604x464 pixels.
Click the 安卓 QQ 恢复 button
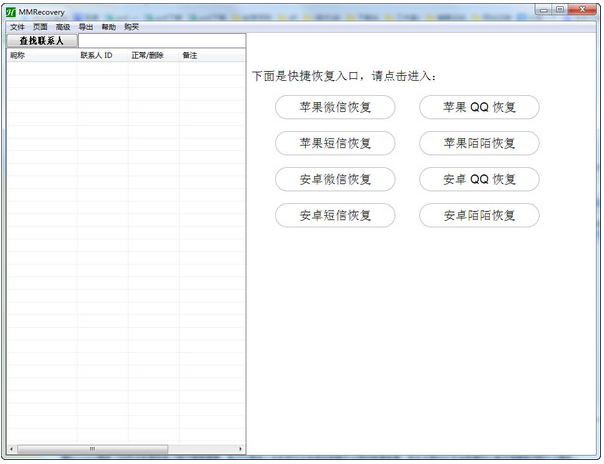coord(479,179)
